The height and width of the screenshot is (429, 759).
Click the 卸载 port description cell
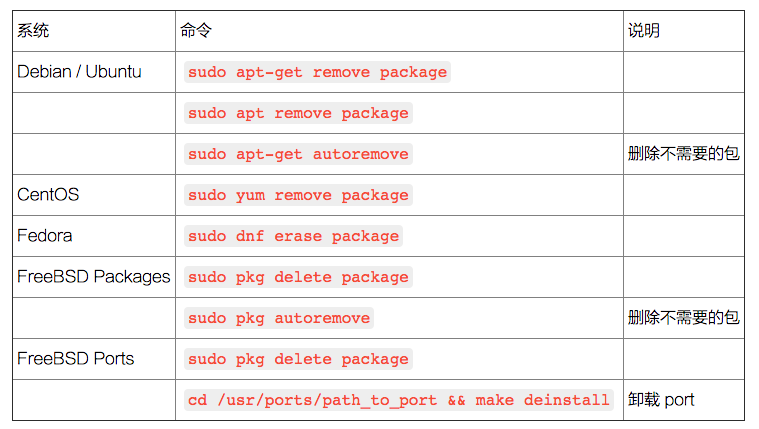(661, 400)
